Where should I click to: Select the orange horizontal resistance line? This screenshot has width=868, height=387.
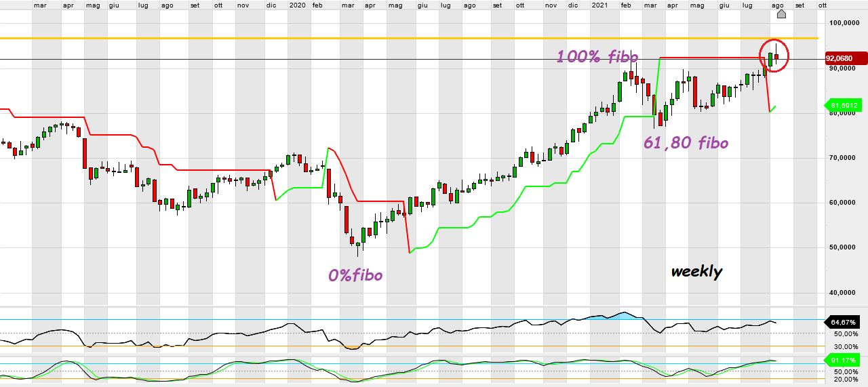pyautogui.click(x=407, y=38)
